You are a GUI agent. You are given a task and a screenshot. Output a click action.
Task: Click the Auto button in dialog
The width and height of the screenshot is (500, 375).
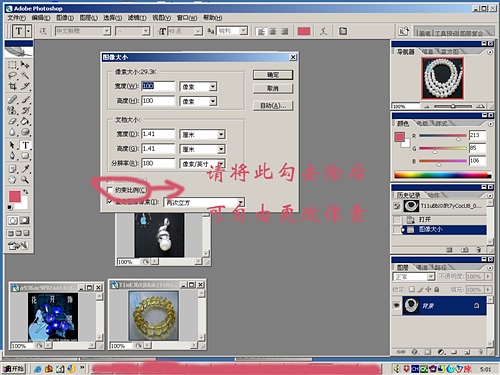click(x=273, y=106)
